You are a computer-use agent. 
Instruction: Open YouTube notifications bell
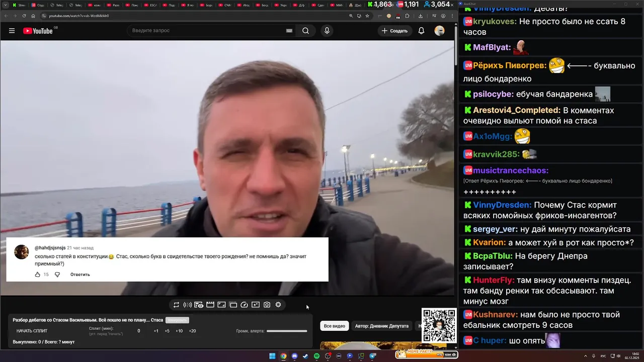pyautogui.click(x=422, y=31)
